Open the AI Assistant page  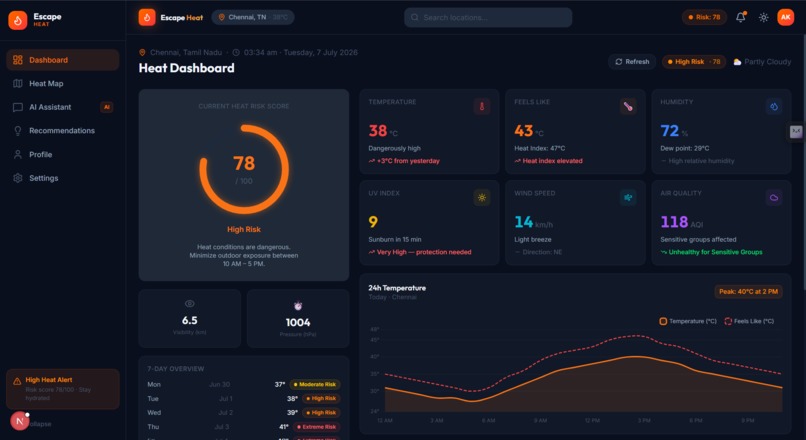pyautogui.click(x=63, y=107)
